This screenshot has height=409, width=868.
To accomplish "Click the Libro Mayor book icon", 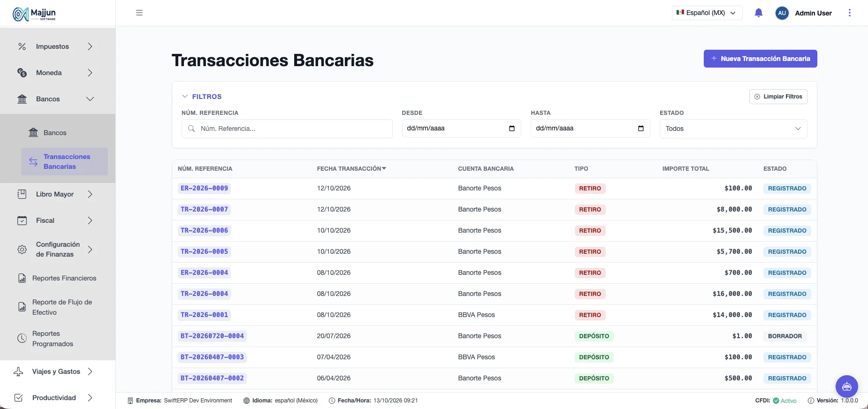I will 22,194.
